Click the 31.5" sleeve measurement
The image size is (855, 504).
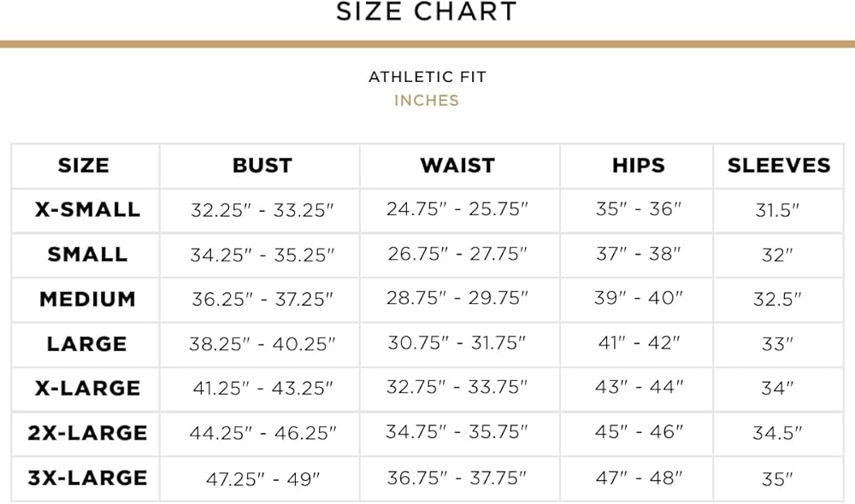pos(777,210)
